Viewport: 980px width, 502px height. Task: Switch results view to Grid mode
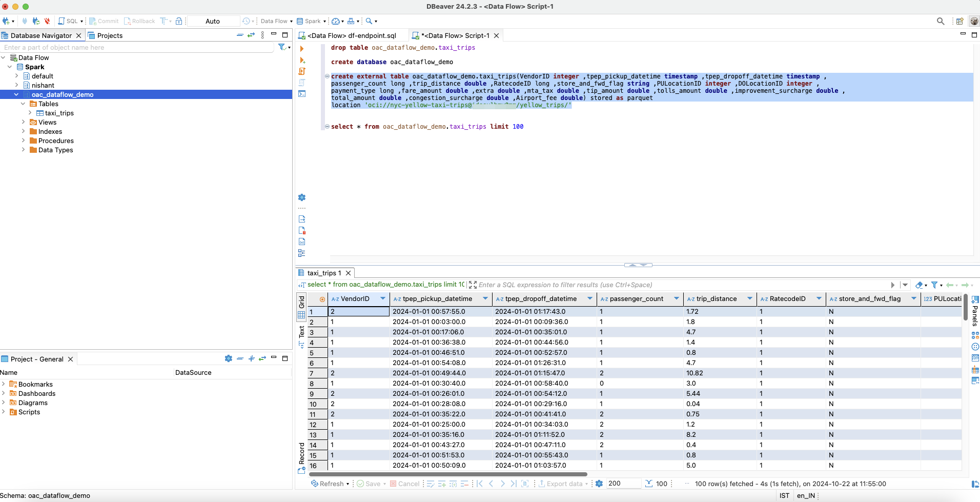(x=301, y=308)
